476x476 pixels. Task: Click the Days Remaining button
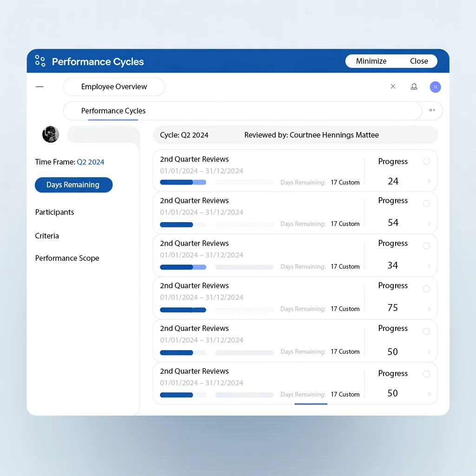click(73, 185)
